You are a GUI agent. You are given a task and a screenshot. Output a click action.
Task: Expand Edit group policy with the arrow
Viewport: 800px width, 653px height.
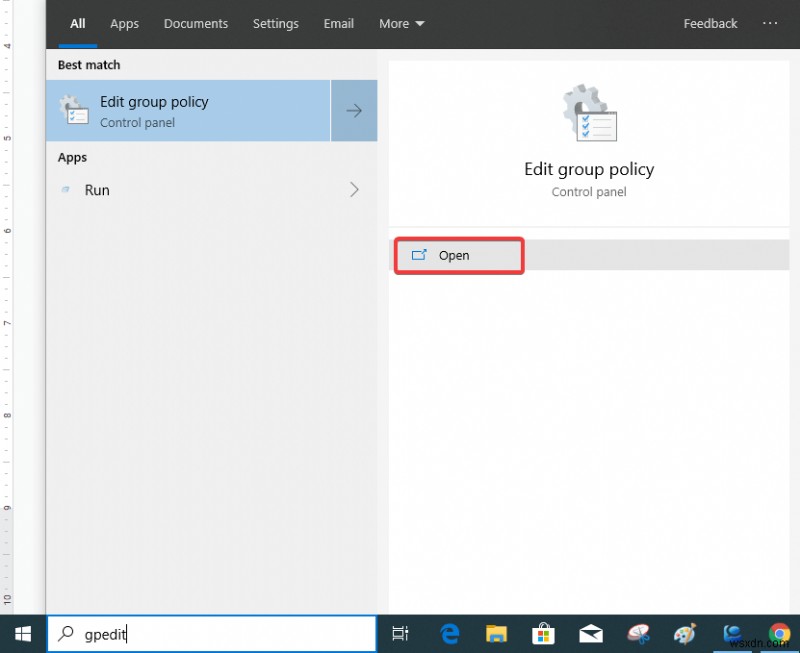pyautogui.click(x=354, y=110)
